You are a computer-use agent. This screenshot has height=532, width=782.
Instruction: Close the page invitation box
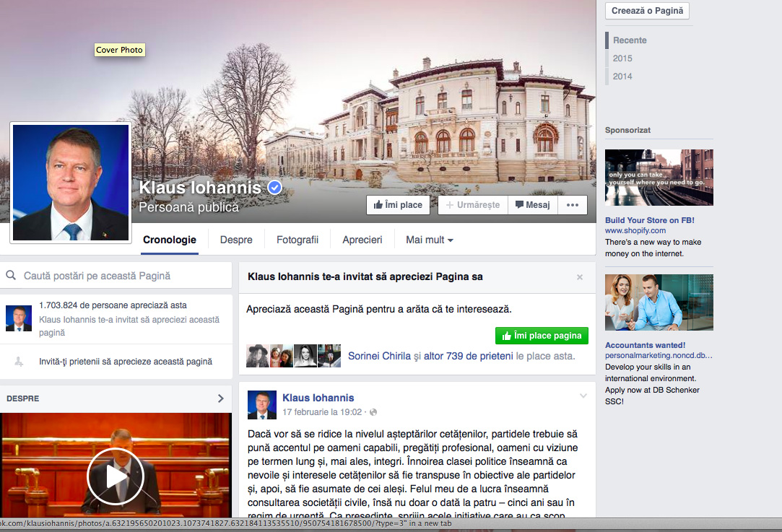click(x=579, y=277)
